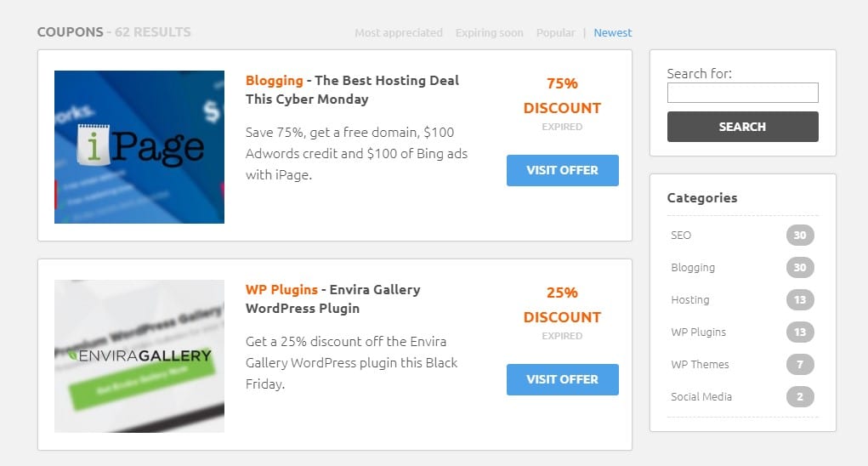
Task: Open the Envira Gallery thumbnail image
Action: pyautogui.click(x=139, y=355)
